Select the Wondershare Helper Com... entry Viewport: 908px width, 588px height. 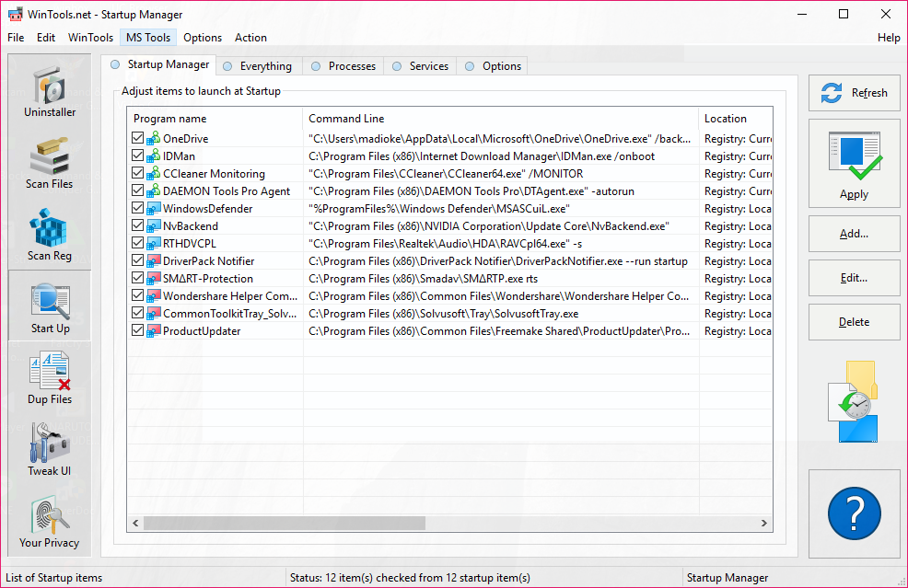pyautogui.click(x=230, y=295)
